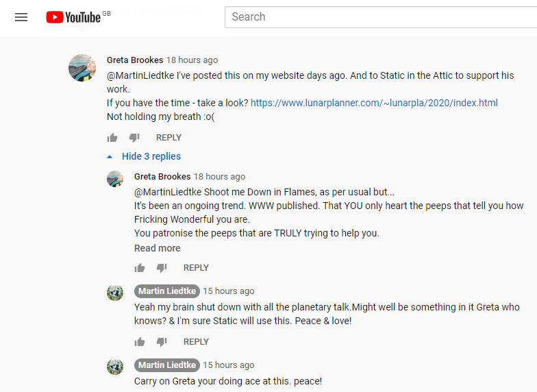Dislike Greta Brookes' top comment
Screen dimensions: 537x392
point(134,137)
